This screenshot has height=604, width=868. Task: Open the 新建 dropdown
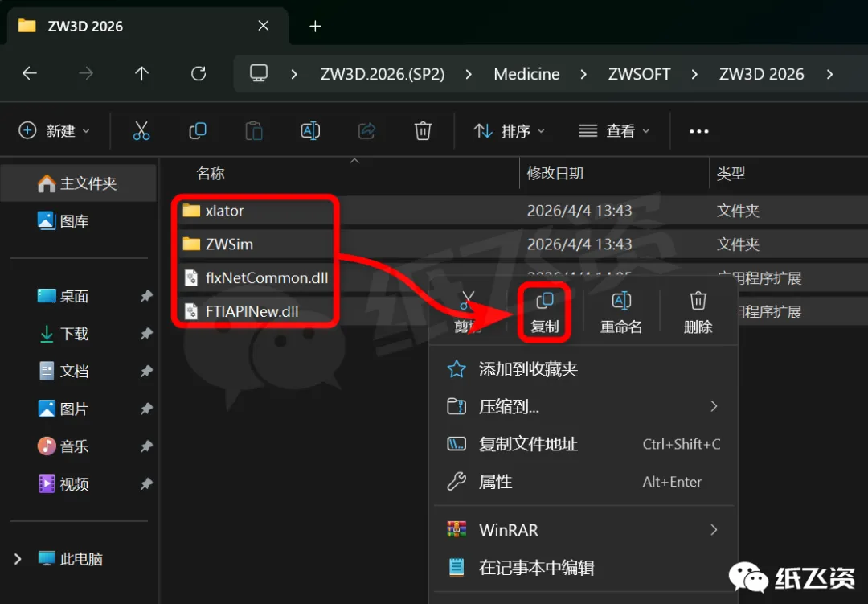55,131
